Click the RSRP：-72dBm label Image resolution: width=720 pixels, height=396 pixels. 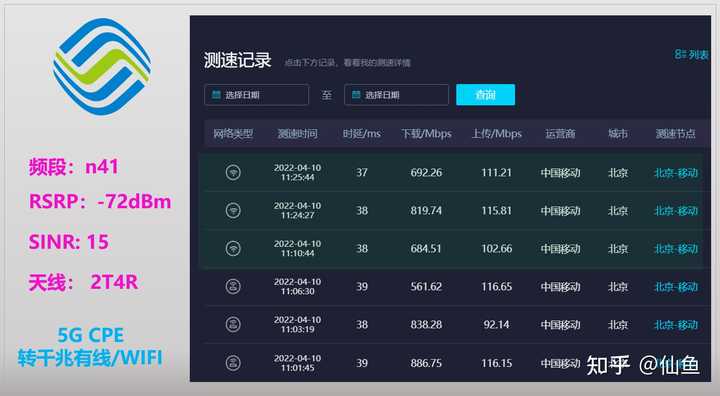100,201
